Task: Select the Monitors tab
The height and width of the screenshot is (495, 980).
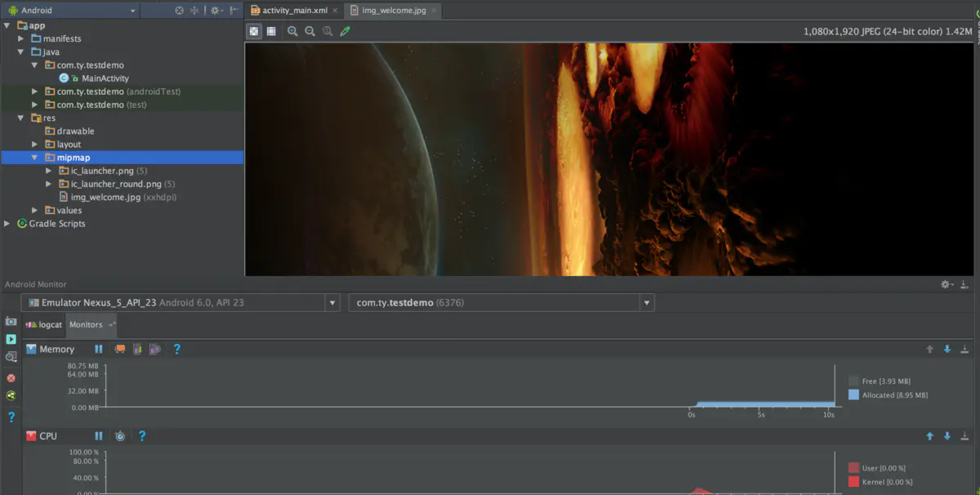Action: click(x=91, y=324)
